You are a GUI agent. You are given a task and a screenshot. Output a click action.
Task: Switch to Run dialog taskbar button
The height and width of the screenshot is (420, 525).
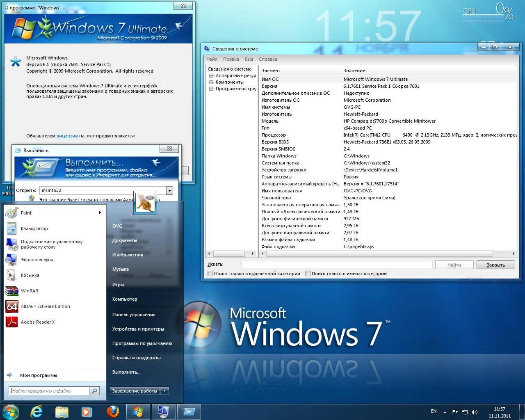189,412
